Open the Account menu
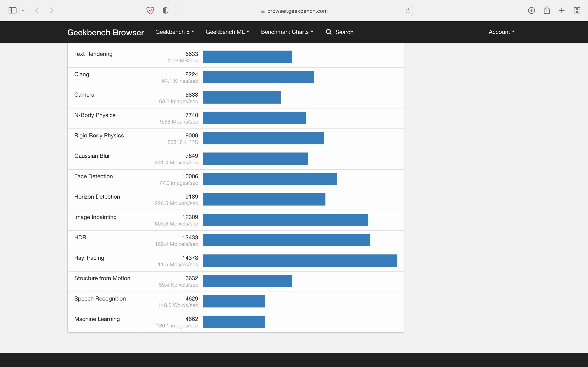 pos(501,32)
